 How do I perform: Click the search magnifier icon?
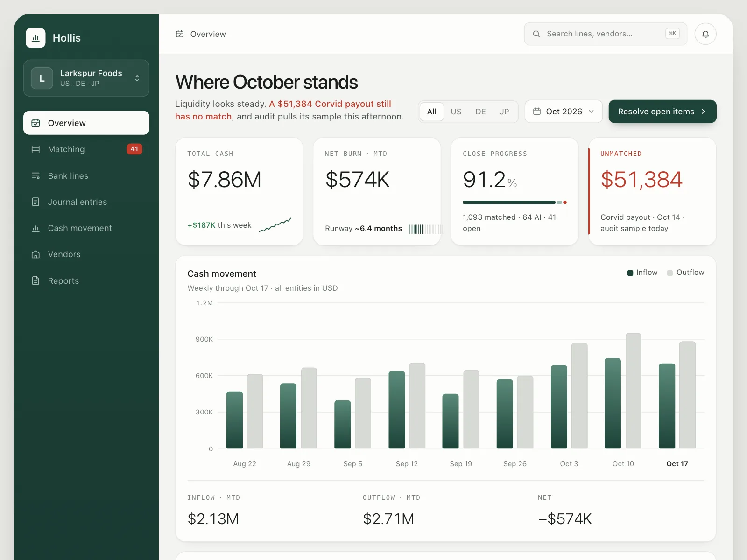point(536,34)
